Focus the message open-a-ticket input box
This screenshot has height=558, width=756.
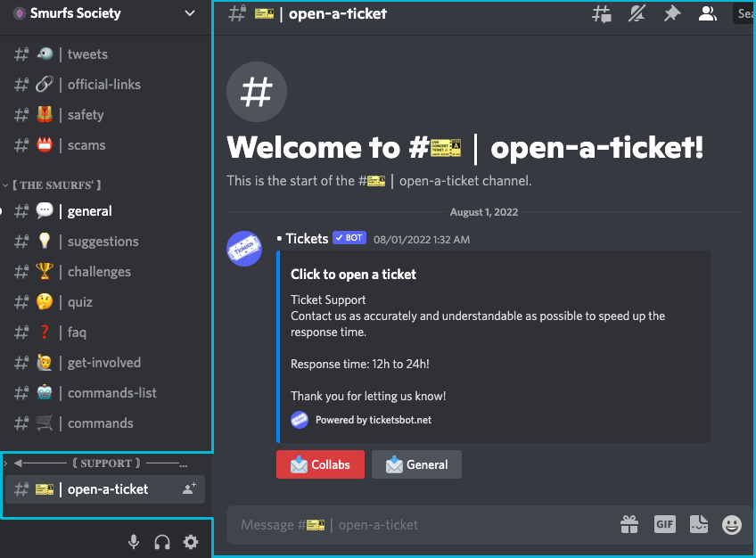point(419,525)
